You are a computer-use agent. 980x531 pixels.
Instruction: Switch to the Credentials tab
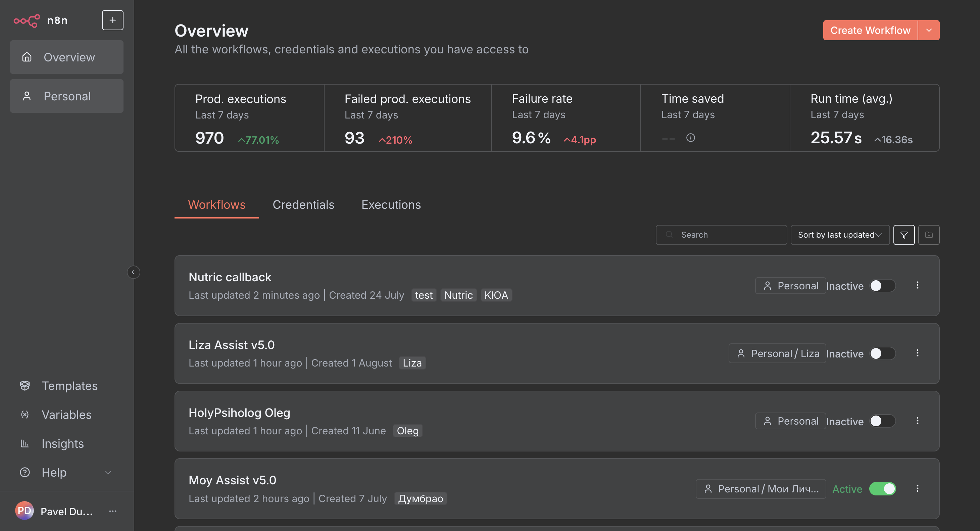(x=303, y=205)
